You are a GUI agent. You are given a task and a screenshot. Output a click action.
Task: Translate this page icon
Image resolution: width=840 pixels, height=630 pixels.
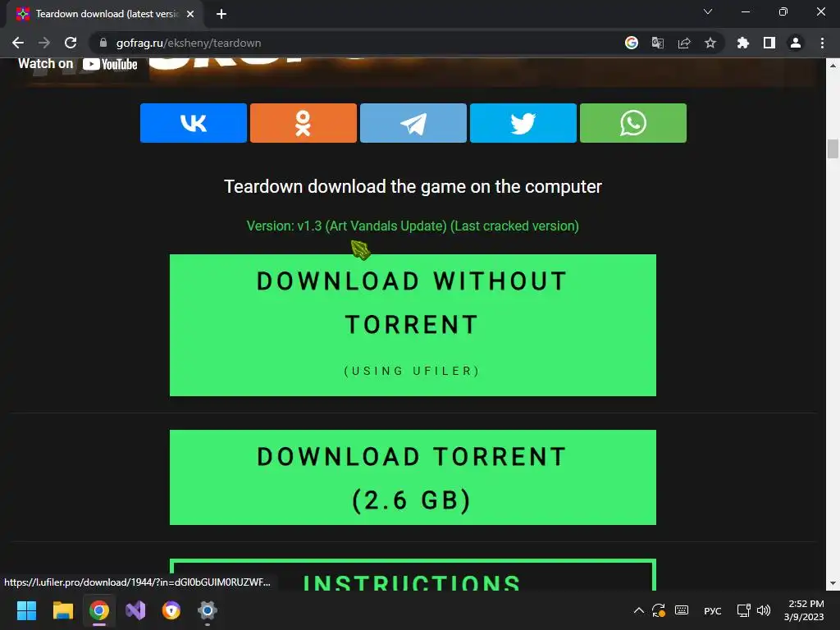(x=658, y=43)
